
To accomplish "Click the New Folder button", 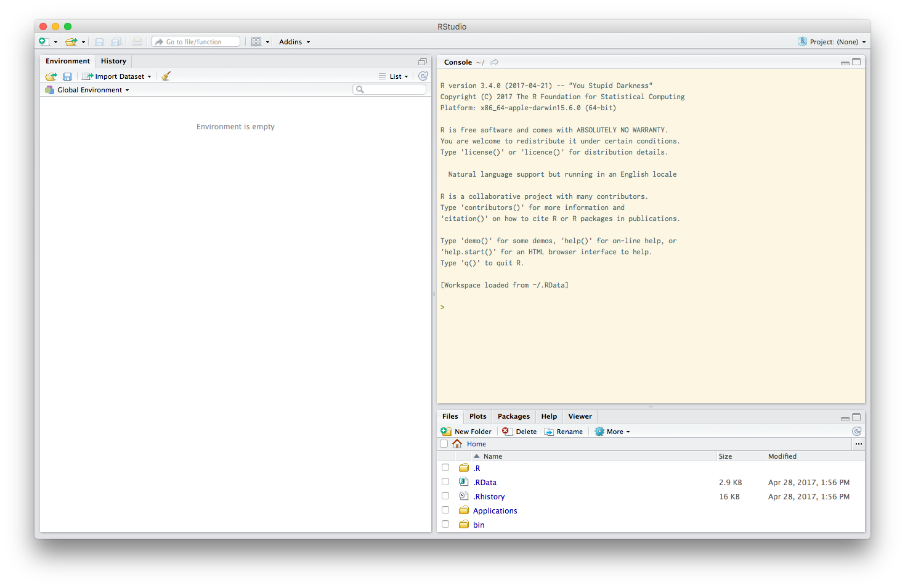I will pyautogui.click(x=466, y=432).
